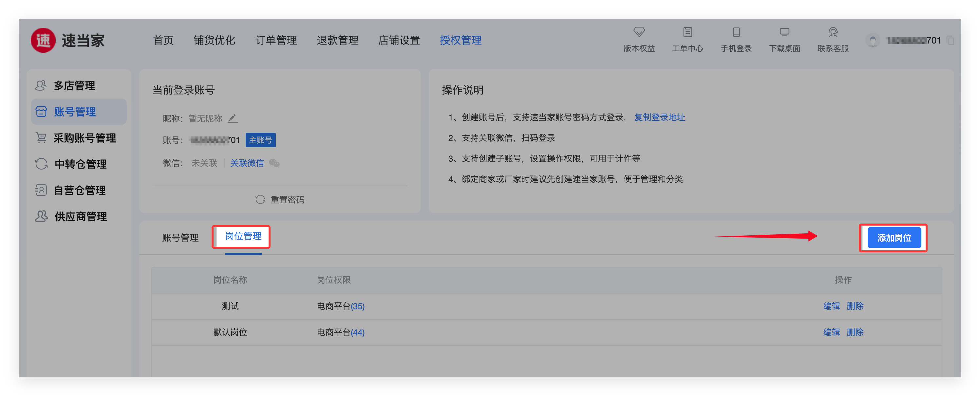This screenshot has height=396, width=980.
Task: Contact support via 联系客服 headset icon
Action: coord(833,32)
